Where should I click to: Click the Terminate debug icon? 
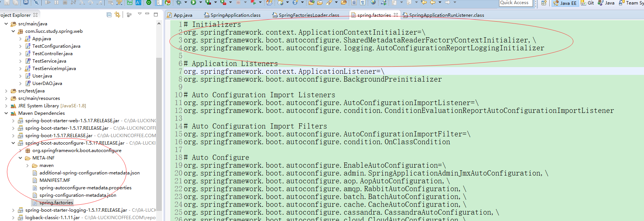coord(65,2)
